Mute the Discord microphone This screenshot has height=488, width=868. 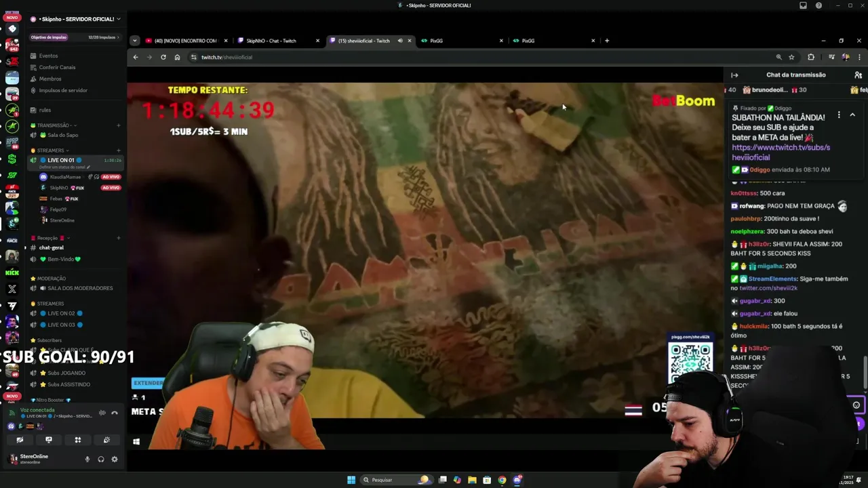[x=87, y=459]
